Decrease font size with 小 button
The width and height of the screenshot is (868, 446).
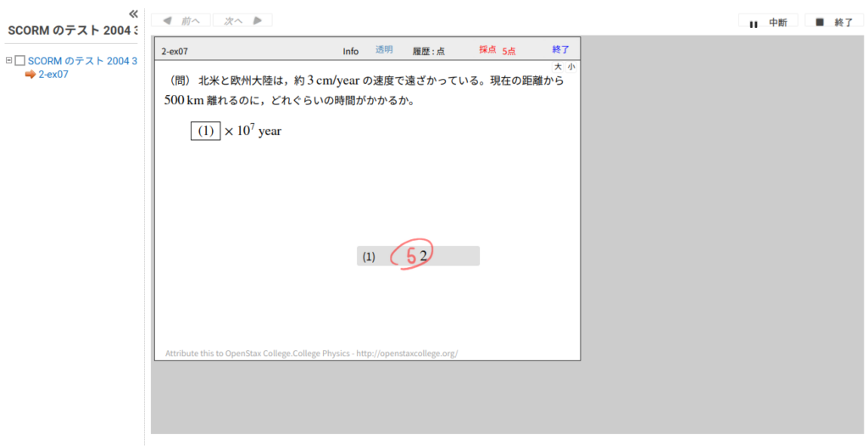click(571, 66)
